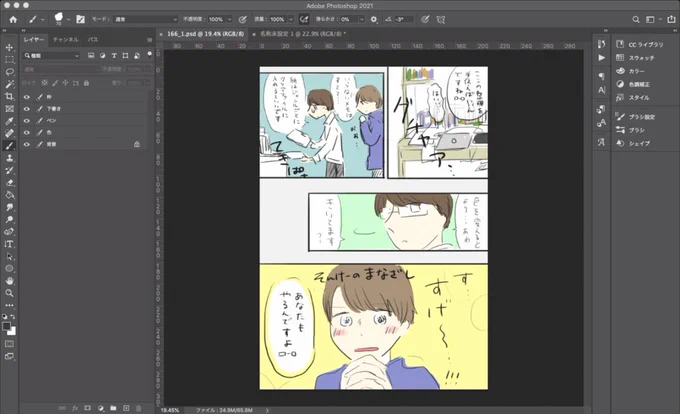Select the Eraser tool

pyautogui.click(x=9, y=183)
